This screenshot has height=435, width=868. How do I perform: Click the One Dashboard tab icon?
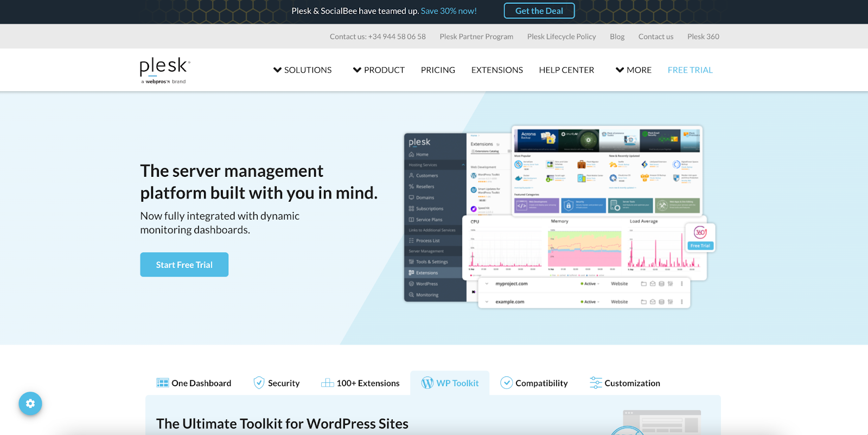point(162,383)
